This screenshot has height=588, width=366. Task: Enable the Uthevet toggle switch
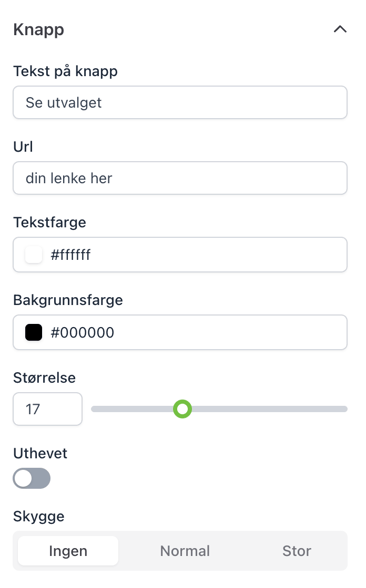pos(32,478)
